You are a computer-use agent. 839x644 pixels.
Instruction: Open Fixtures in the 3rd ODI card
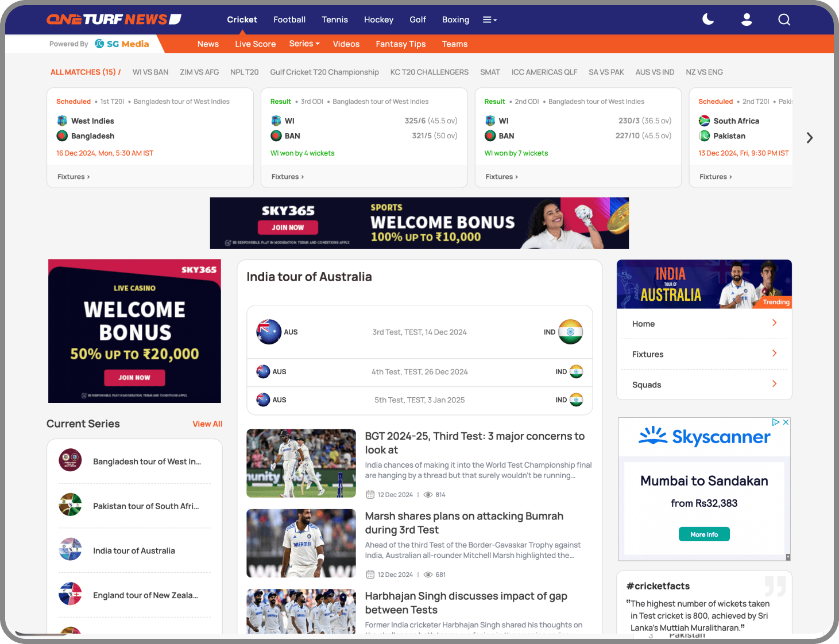(x=288, y=177)
